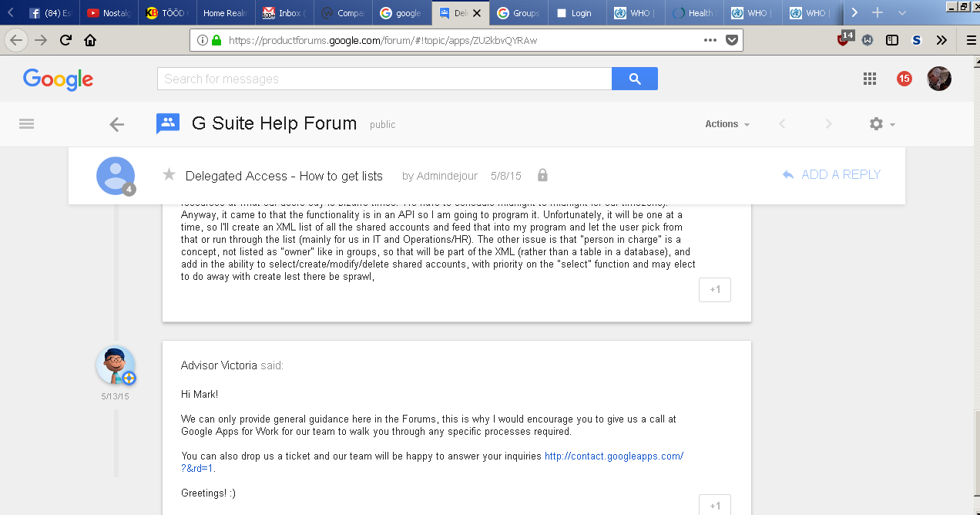Click ADD A REPLY

[831, 175]
